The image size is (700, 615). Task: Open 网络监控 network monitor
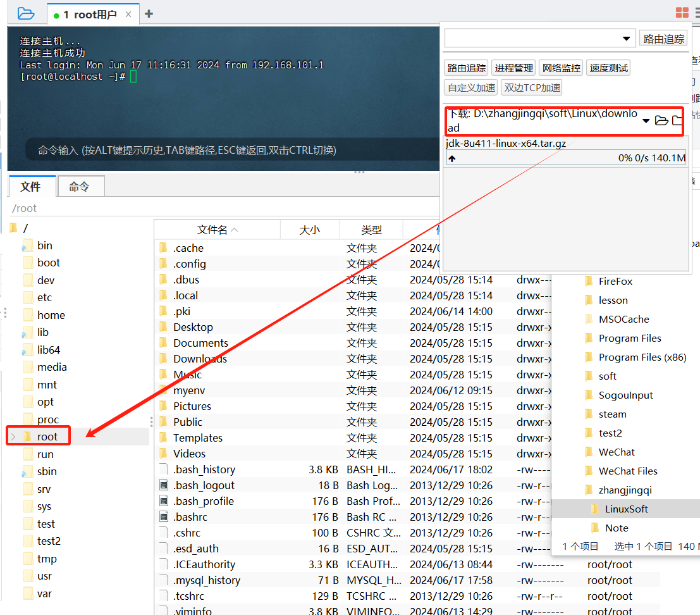coord(561,68)
